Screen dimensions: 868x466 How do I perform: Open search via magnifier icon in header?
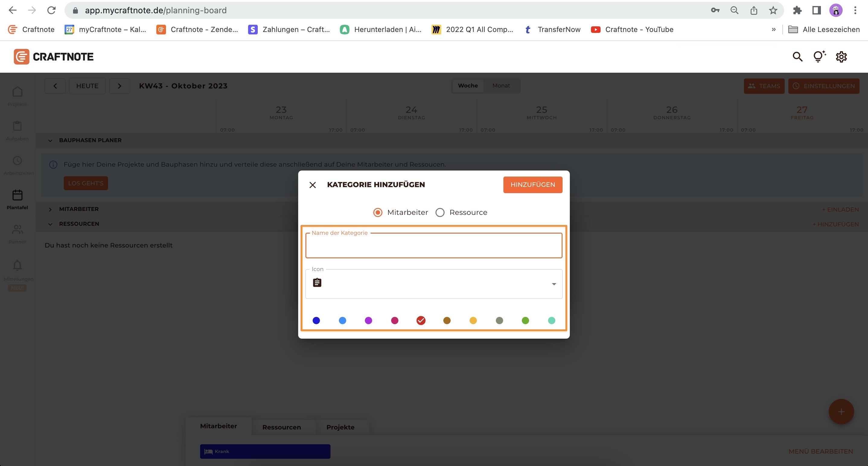[x=797, y=57]
